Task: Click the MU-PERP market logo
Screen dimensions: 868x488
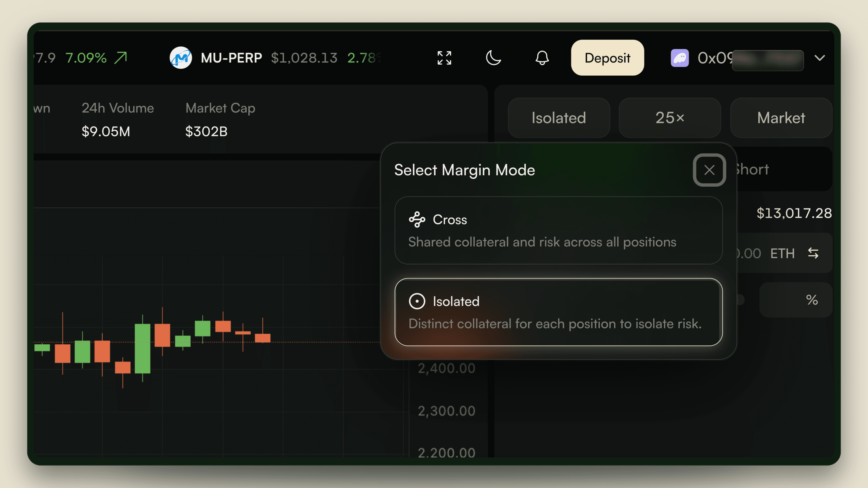Action: click(181, 58)
